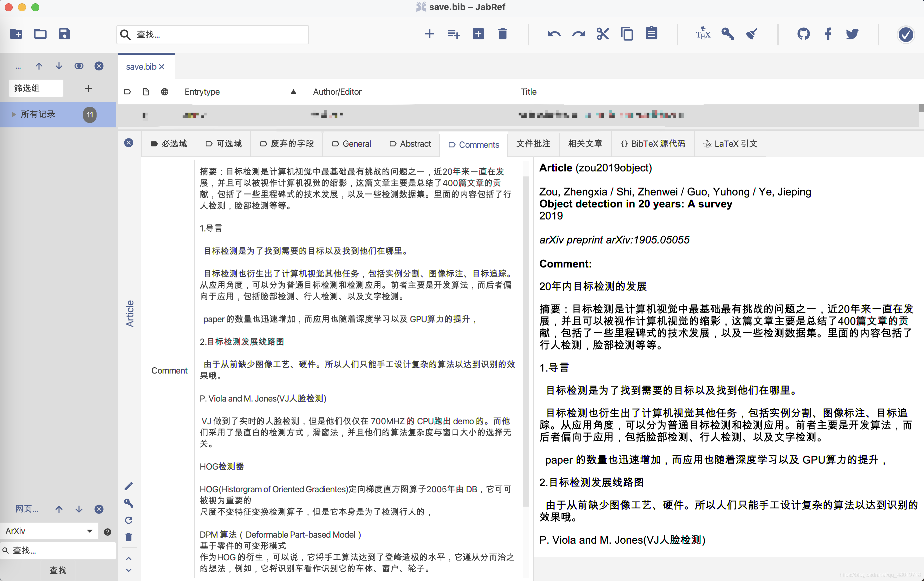
Task: Open JabRef GitHub page icon
Action: (804, 34)
